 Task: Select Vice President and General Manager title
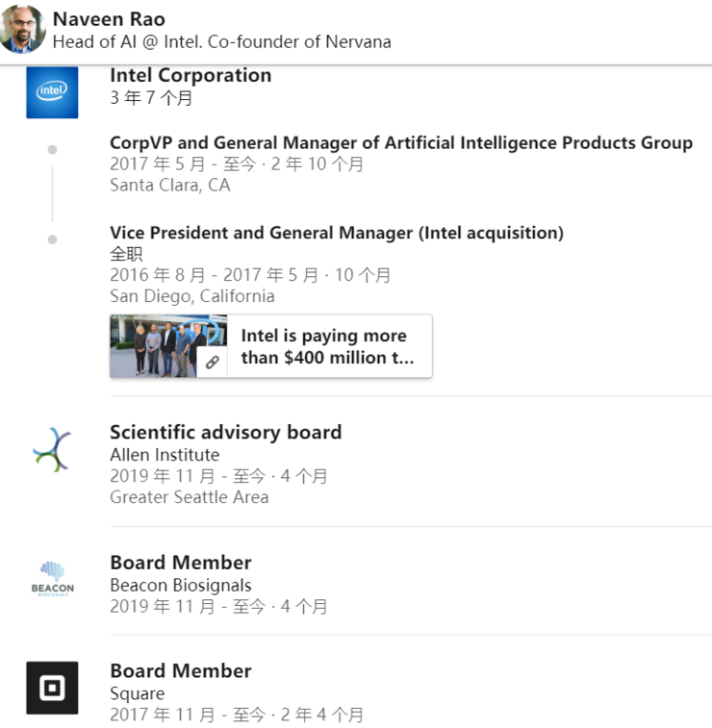[336, 233]
